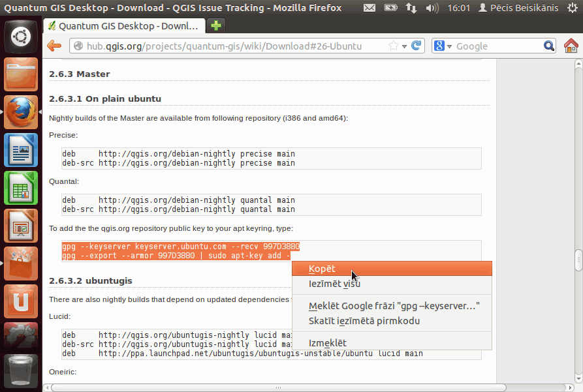The height and width of the screenshot is (392, 583).
Task: Click the deb-src debian-nightly quantal main line
Action: coord(178,209)
